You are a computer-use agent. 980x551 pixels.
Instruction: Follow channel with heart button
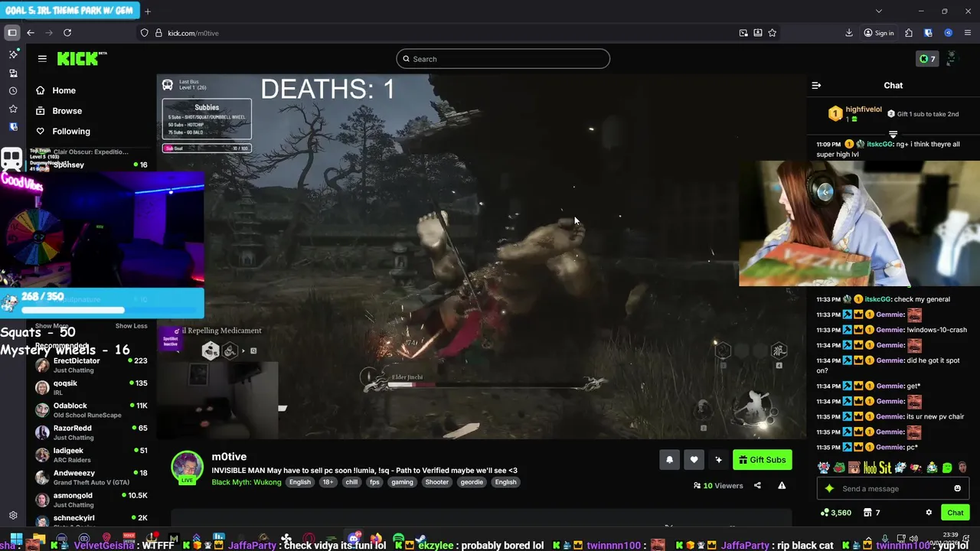pyautogui.click(x=694, y=459)
